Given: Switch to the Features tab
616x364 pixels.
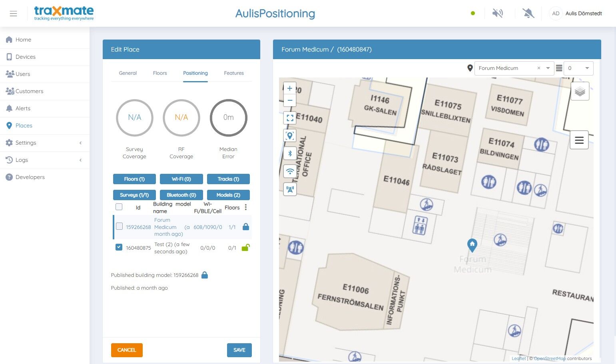Looking at the screenshot, I should pyautogui.click(x=234, y=73).
